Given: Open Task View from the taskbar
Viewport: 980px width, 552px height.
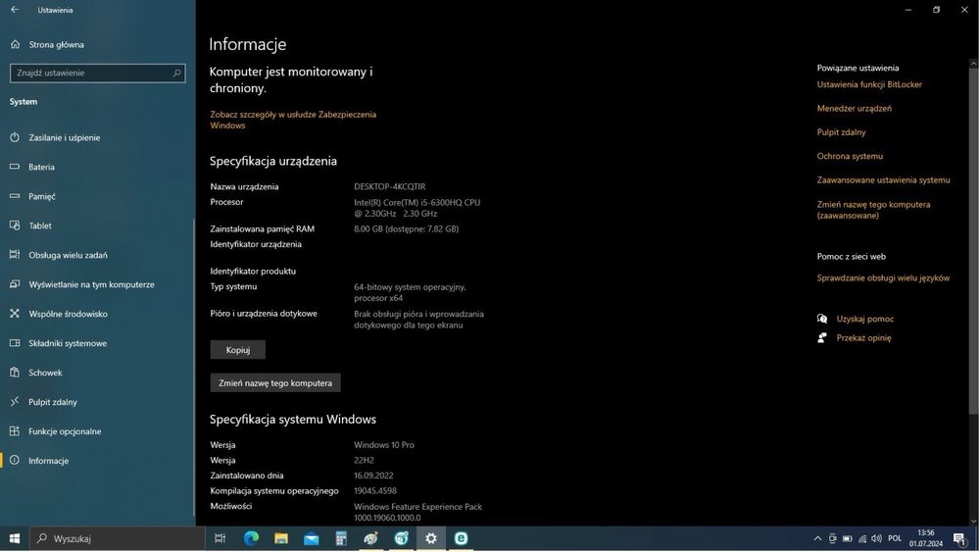Looking at the screenshot, I should point(220,538).
